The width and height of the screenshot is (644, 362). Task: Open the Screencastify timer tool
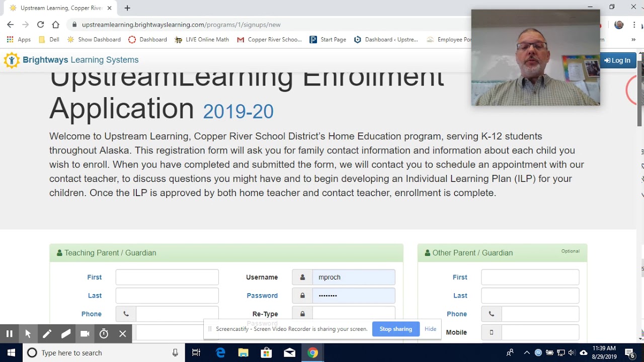point(104,334)
